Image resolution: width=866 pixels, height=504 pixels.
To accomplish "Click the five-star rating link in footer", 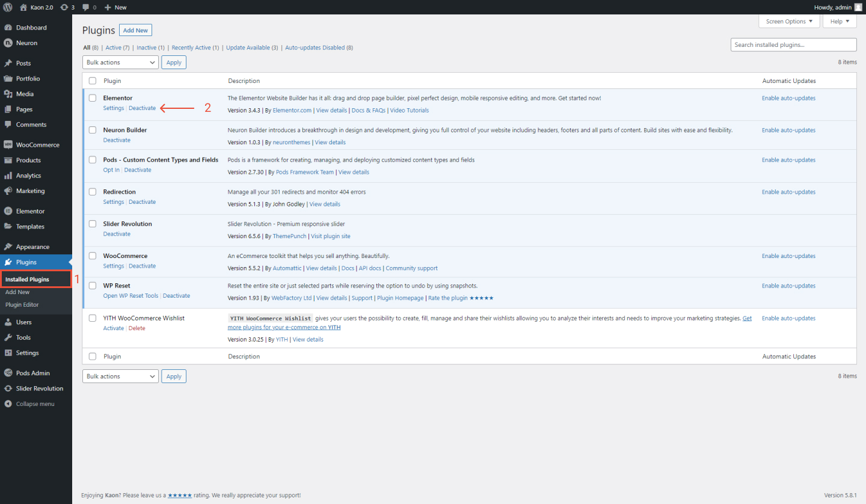I will pyautogui.click(x=180, y=496).
